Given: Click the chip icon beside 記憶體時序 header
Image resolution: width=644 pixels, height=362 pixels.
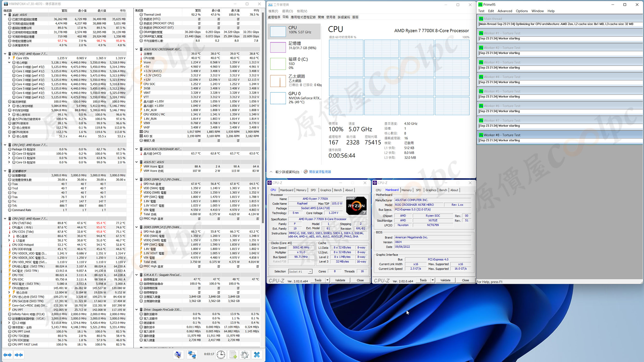Looking at the screenshot, I should [x=10, y=171].
